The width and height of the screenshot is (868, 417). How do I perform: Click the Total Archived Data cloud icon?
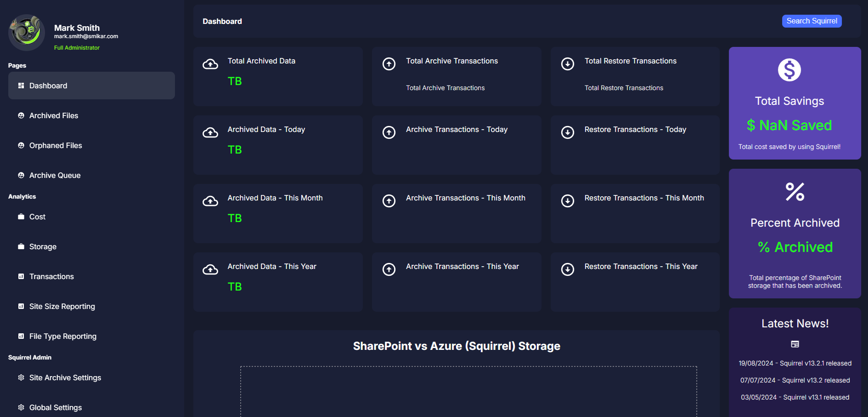pos(210,64)
